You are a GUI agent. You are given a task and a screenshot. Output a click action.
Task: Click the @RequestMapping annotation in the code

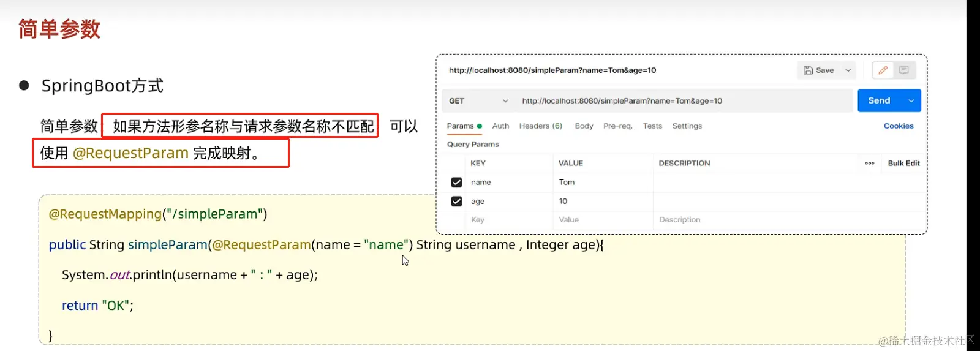point(105,214)
